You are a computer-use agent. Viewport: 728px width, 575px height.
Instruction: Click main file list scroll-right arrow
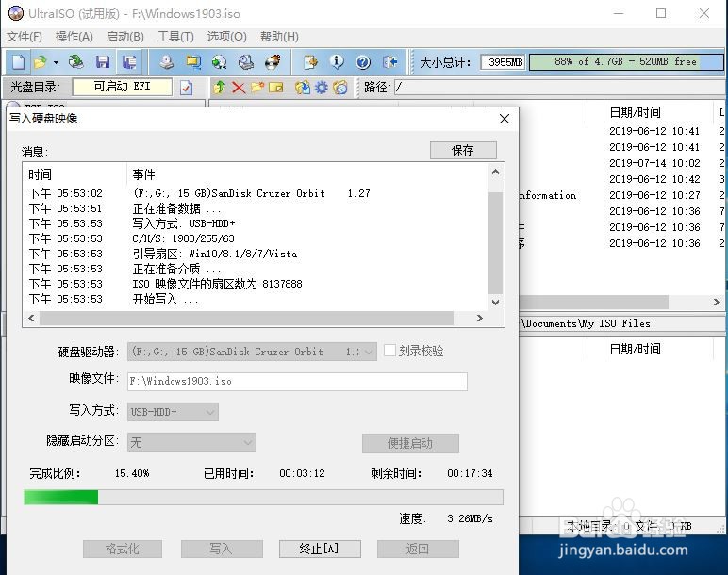pyautogui.click(x=717, y=303)
